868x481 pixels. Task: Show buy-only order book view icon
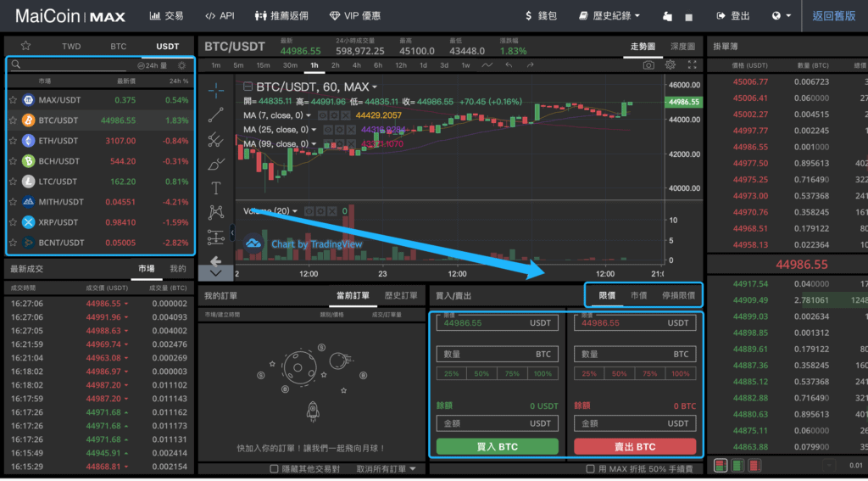pyautogui.click(x=737, y=466)
